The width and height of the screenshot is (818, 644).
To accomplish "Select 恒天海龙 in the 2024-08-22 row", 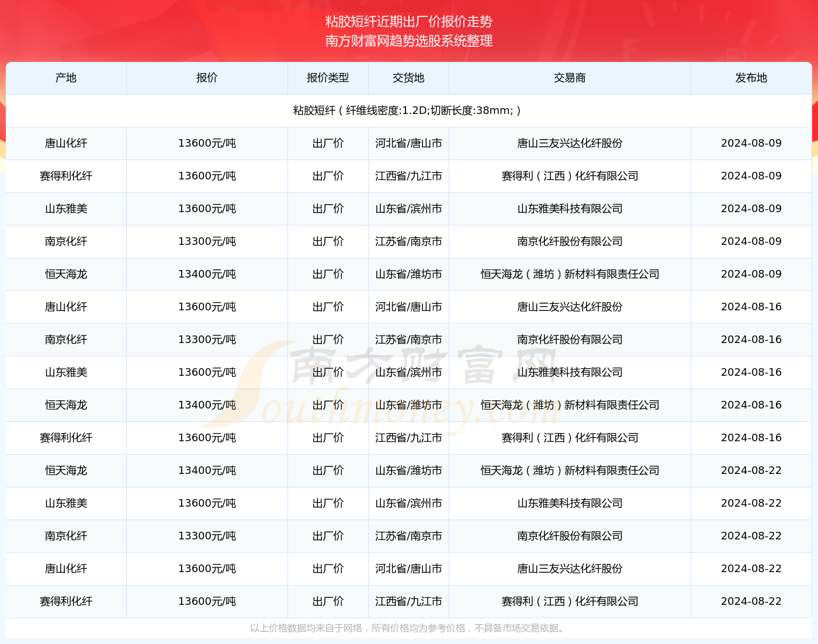I will click(66, 470).
